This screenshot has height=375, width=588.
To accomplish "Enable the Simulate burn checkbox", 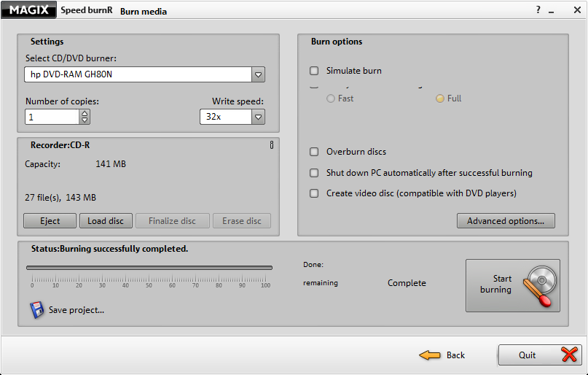I will pyautogui.click(x=314, y=71).
